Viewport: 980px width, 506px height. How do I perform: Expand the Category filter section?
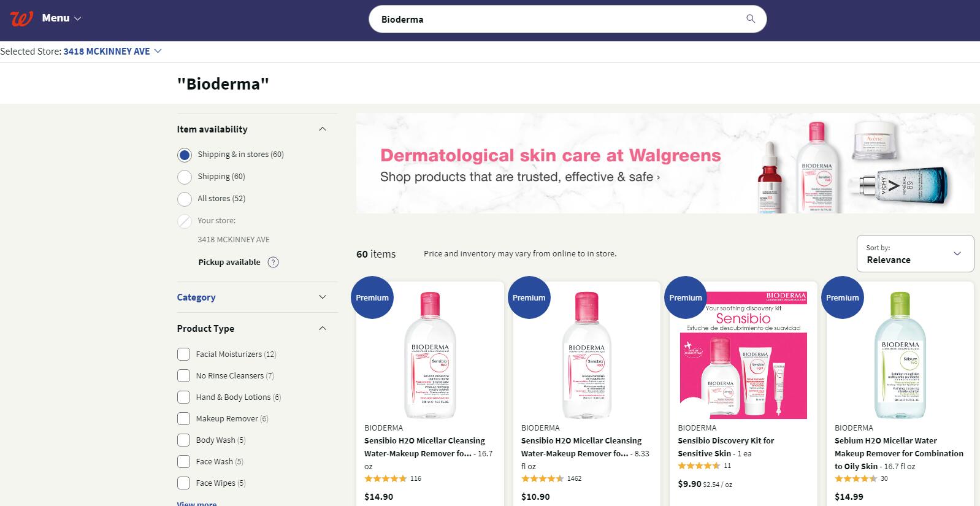pyautogui.click(x=323, y=297)
